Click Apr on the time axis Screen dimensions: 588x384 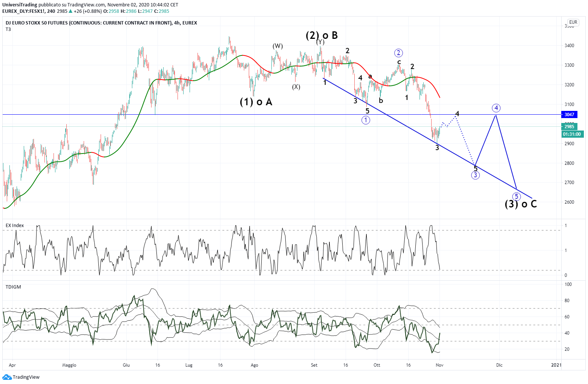[x=12, y=365]
